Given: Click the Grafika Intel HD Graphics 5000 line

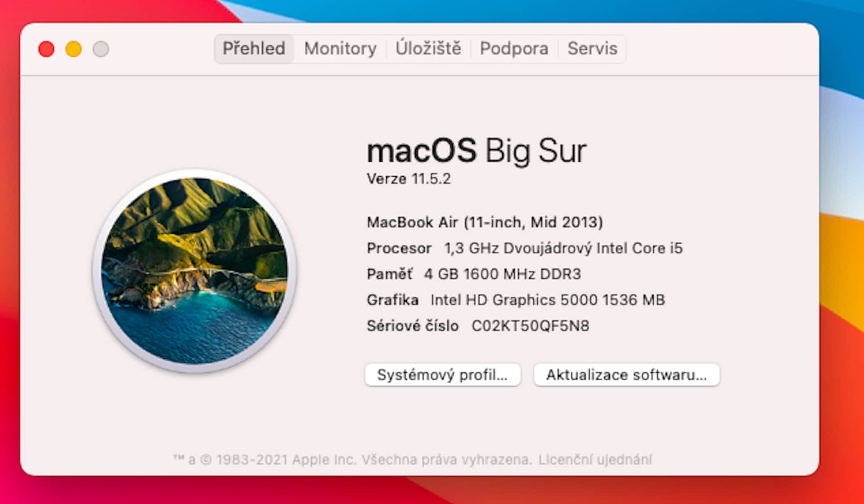Looking at the screenshot, I should 516,300.
